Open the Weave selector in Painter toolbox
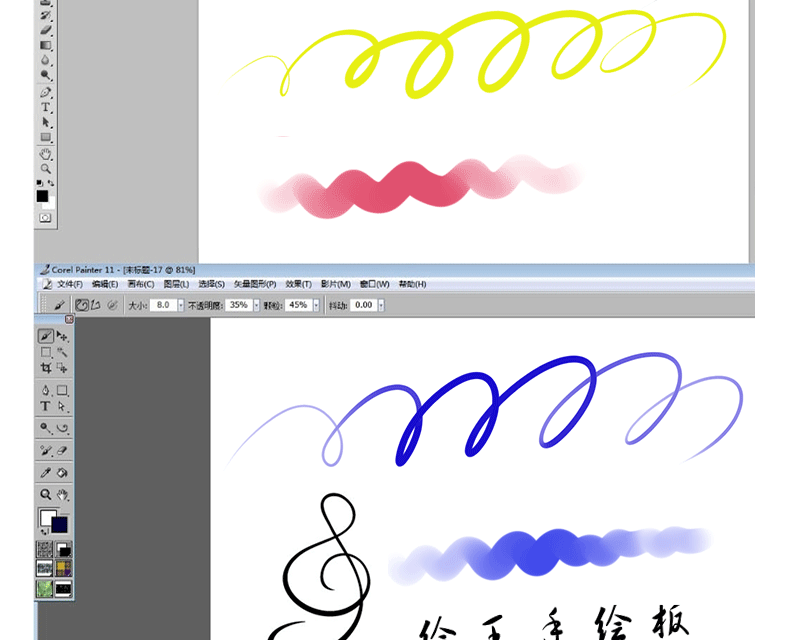 [63, 568]
